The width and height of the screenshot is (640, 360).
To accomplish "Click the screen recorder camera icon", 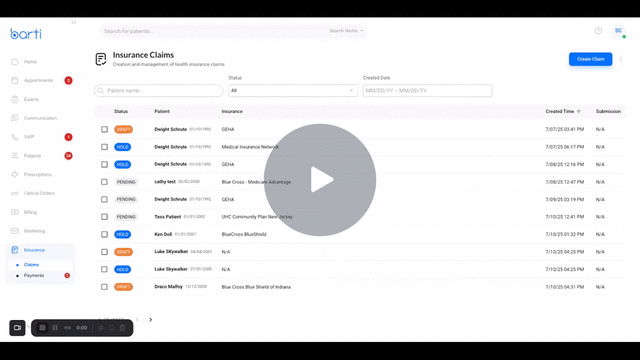I will (17, 328).
